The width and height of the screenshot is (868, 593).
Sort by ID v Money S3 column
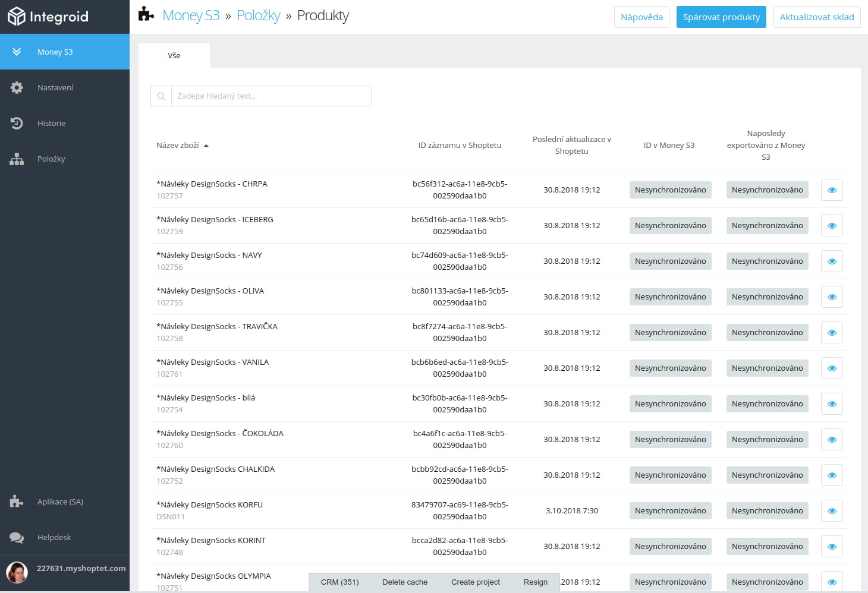click(x=669, y=146)
